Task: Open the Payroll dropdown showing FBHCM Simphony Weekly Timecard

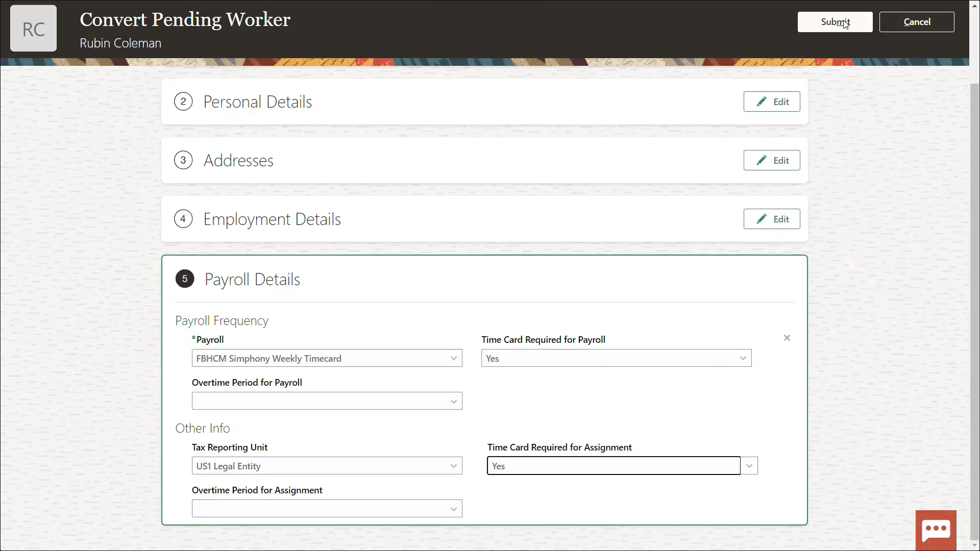Action: [x=452, y=358]
